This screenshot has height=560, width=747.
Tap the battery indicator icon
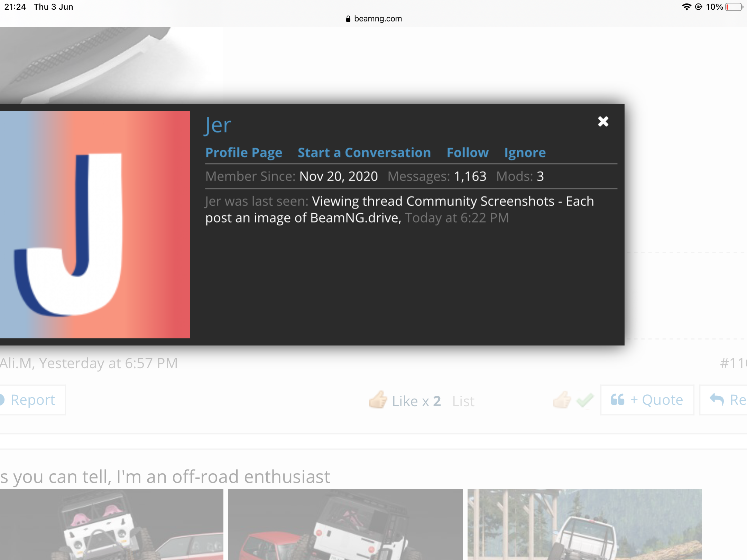(x=735, y=7)
